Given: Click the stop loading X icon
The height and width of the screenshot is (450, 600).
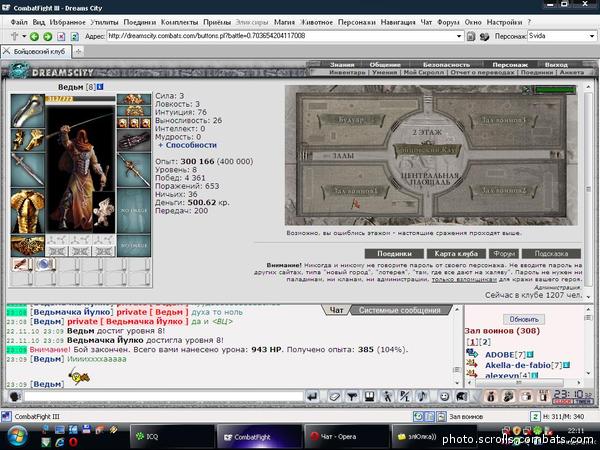Looking at the screenshot, I should click(61, 36).
